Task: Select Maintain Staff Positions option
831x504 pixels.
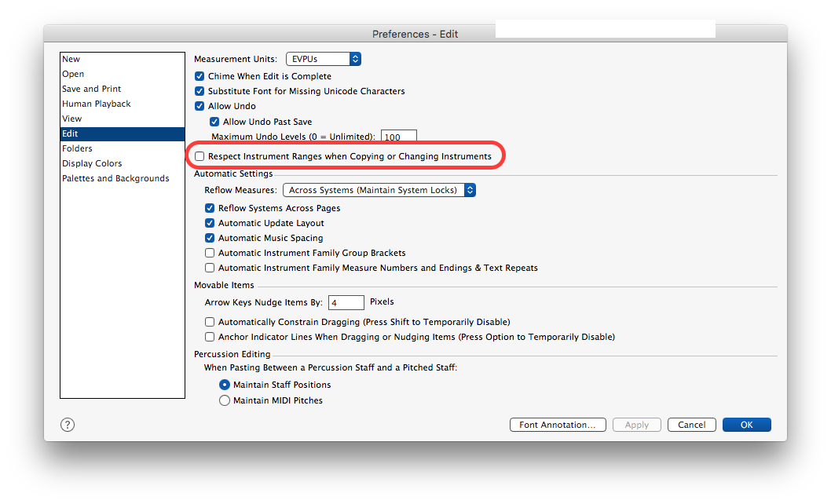Action: coord(225,385)
